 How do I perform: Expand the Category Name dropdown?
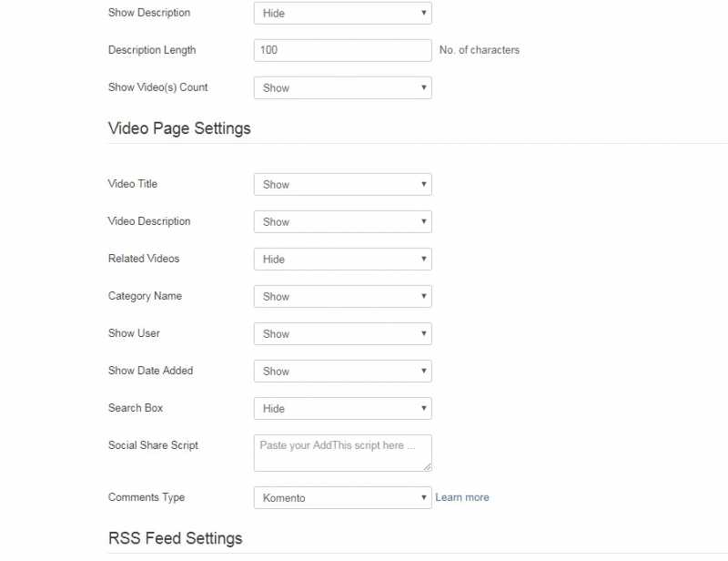click(342, 297)
